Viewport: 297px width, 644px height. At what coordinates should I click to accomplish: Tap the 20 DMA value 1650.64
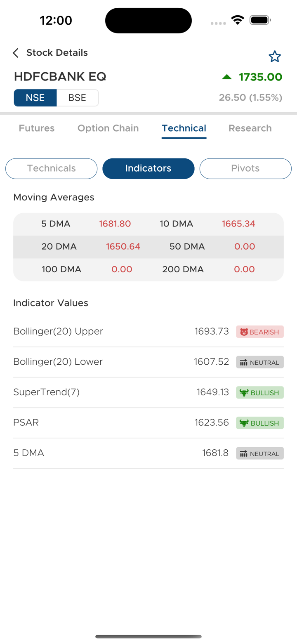pyautogui.click(x=123, y=247)
